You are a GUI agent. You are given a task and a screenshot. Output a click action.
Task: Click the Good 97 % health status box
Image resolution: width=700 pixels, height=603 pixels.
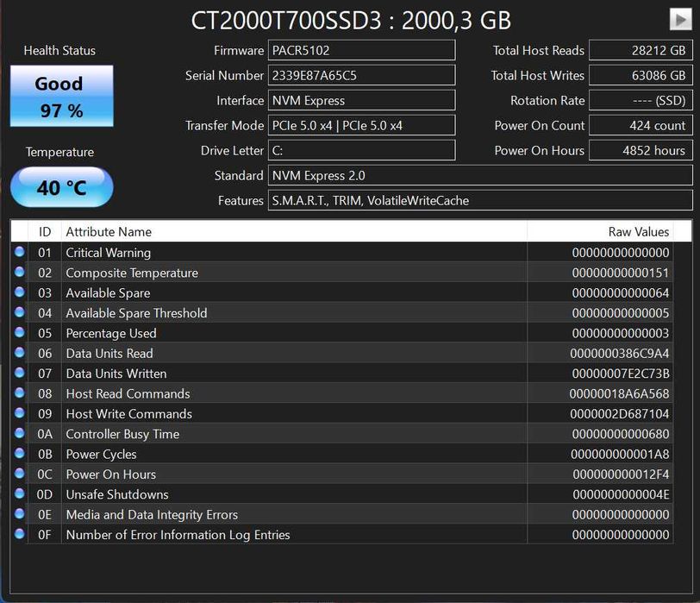[x=61, y=96]
